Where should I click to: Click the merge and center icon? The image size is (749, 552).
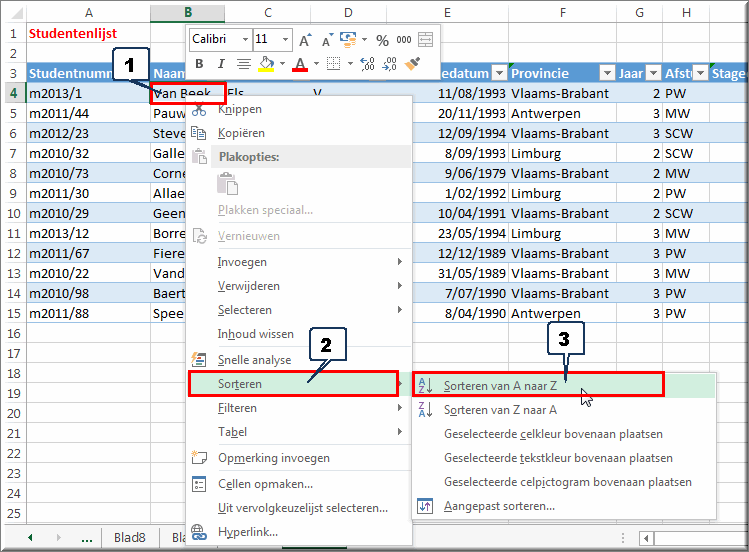(x=425, y=40)
